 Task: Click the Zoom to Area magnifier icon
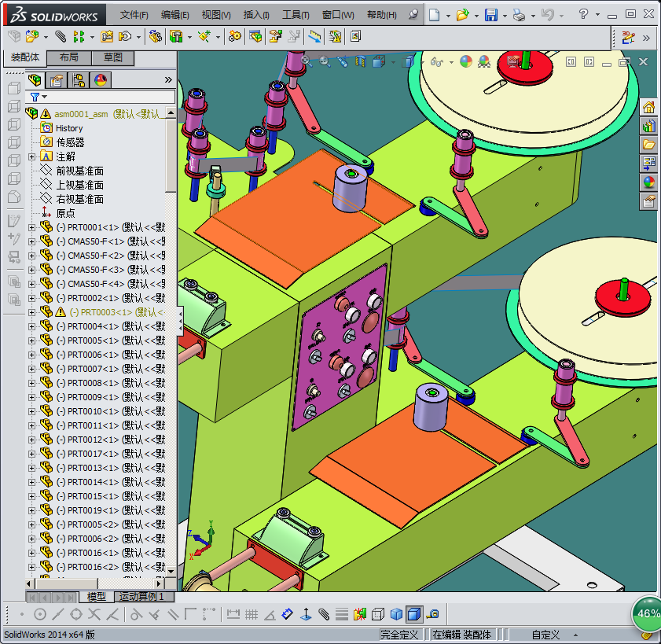[x=325, y=61]
